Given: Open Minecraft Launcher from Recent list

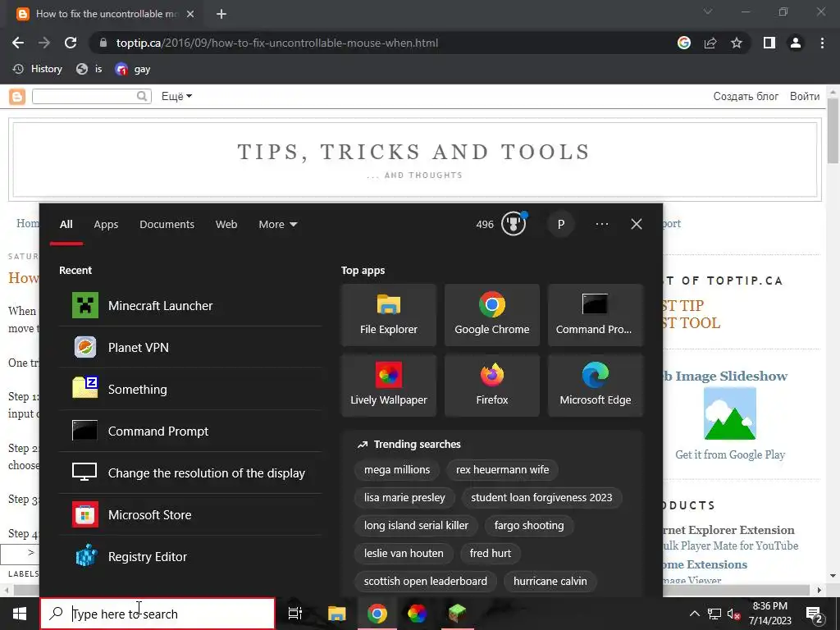Looking at the screenshot, I should 190,305.
